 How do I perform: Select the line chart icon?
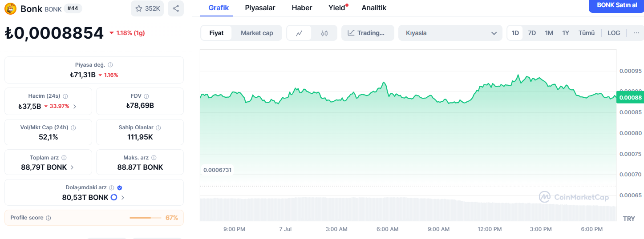(300, 33)
